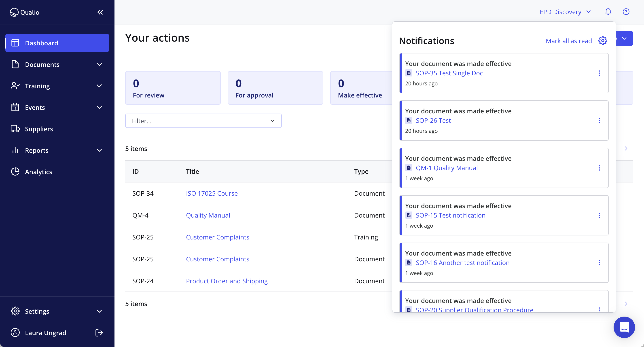Open the kebab menu on SOP-35 notification
This screenshot has height=347, width=644.
[599, 73]
